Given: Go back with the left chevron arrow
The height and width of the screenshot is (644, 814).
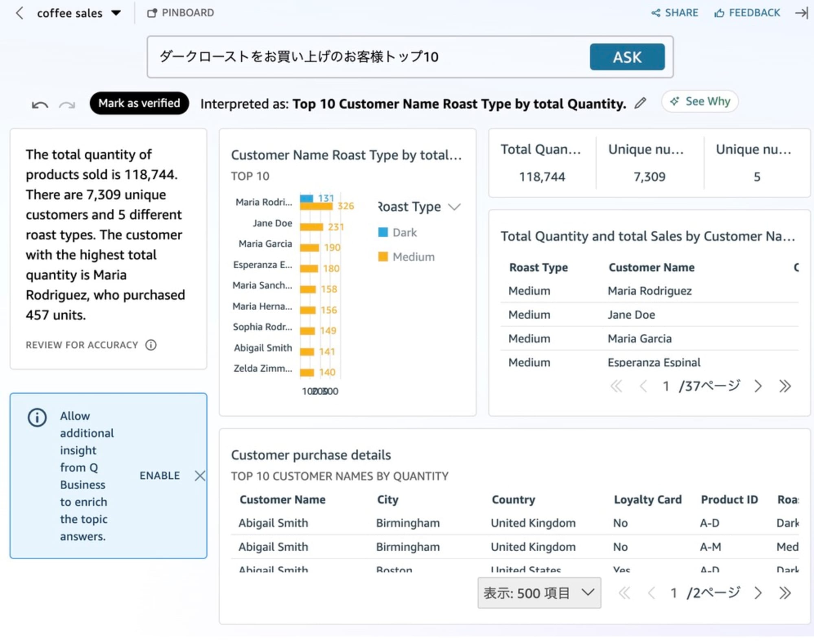Looking at the screenshot, I should click(19, 13).
